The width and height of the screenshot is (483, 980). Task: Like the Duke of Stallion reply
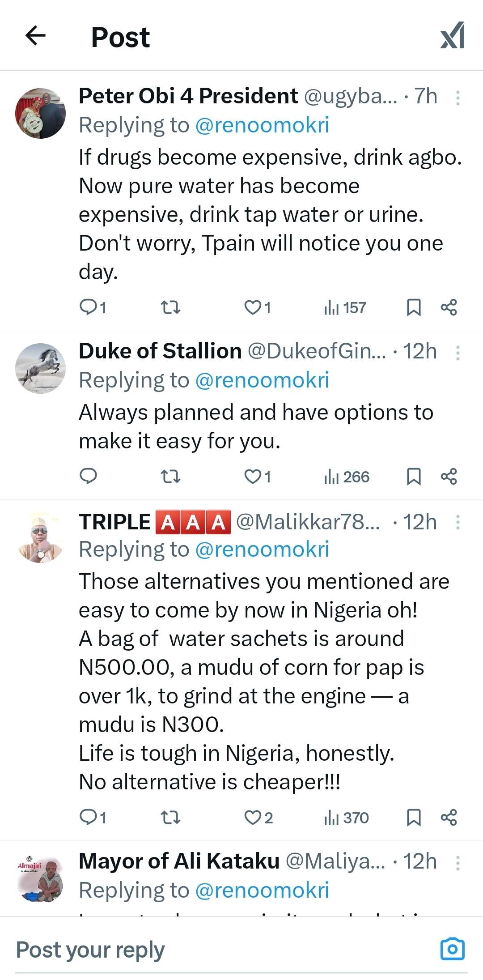(x=253, y=477)
